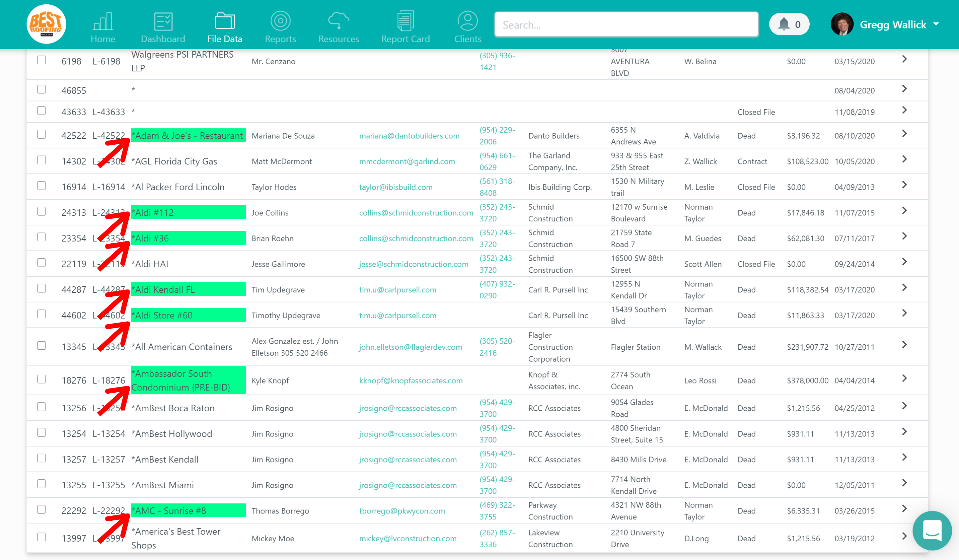Expand the AGL Florida City Gas chevron

tap(904, 159)
